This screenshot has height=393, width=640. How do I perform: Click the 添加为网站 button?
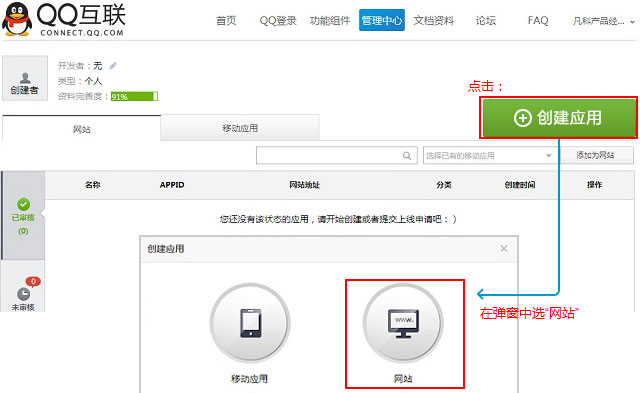click(x=595, y=155)
